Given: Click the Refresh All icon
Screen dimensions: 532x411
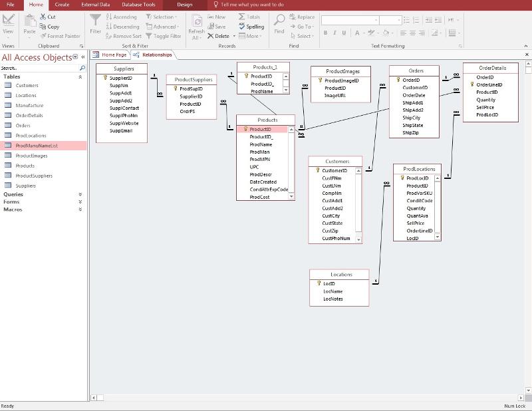Looking at the screenshot, I should [x=197, y=21].
